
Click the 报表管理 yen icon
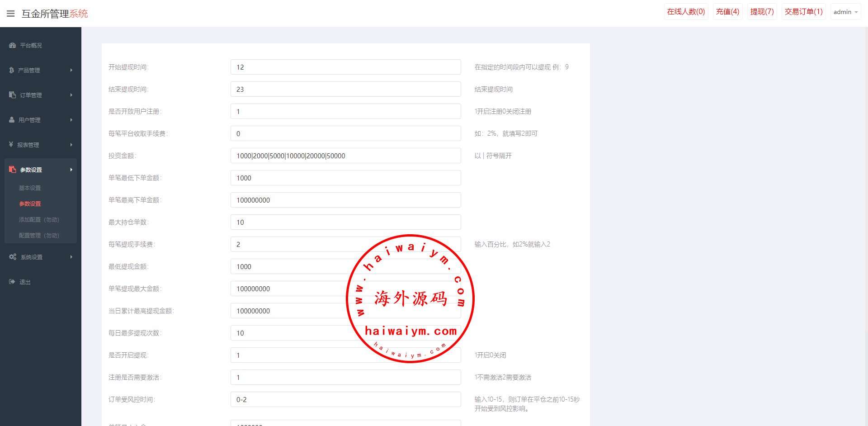11,145
